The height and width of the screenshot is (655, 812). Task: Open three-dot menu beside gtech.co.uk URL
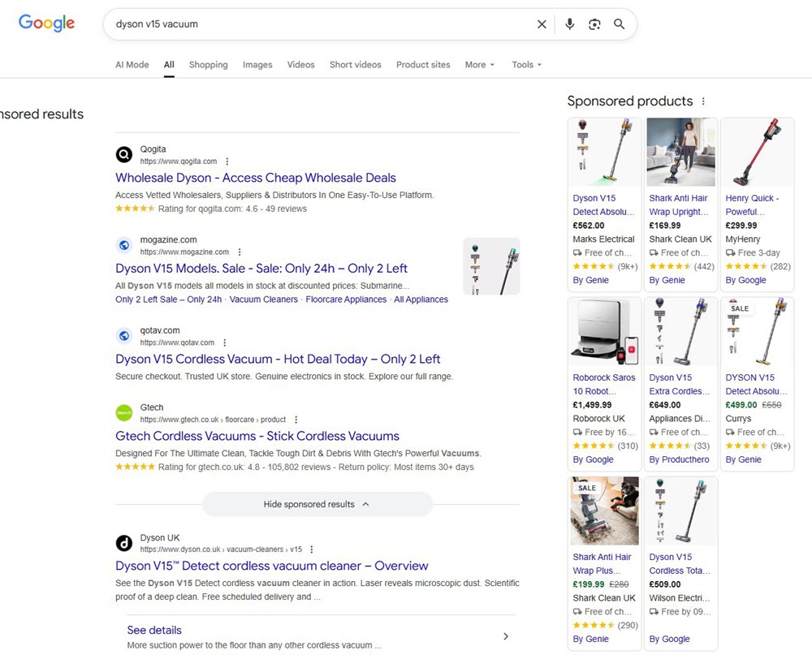click(x=296, y=420)
